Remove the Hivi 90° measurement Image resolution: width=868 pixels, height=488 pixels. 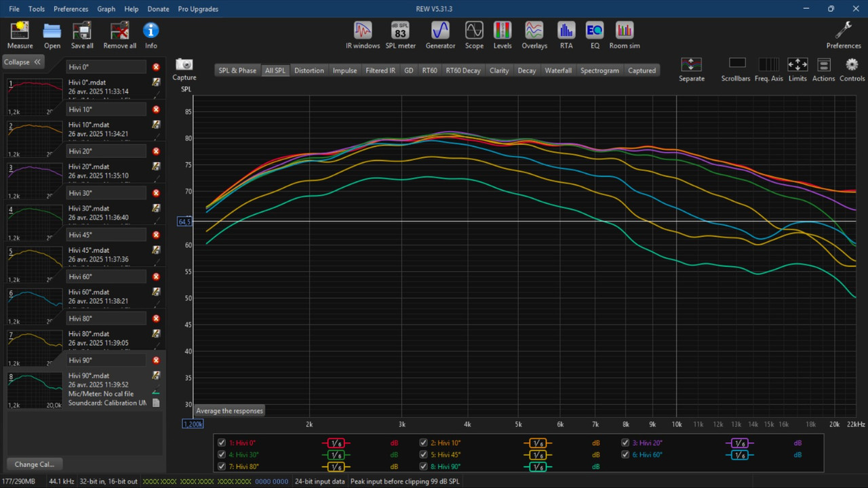click(156, 360)
